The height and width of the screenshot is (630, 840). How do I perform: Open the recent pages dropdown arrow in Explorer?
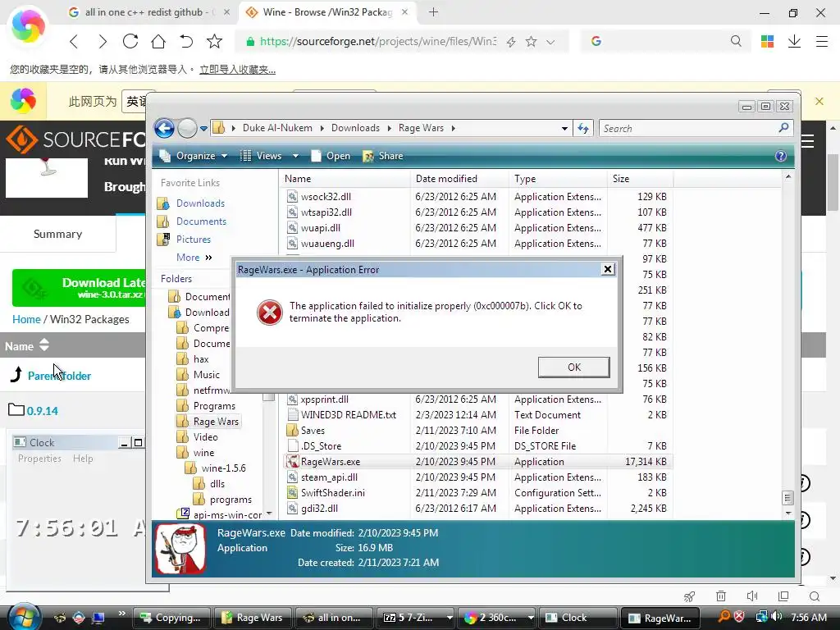point(203,129)
